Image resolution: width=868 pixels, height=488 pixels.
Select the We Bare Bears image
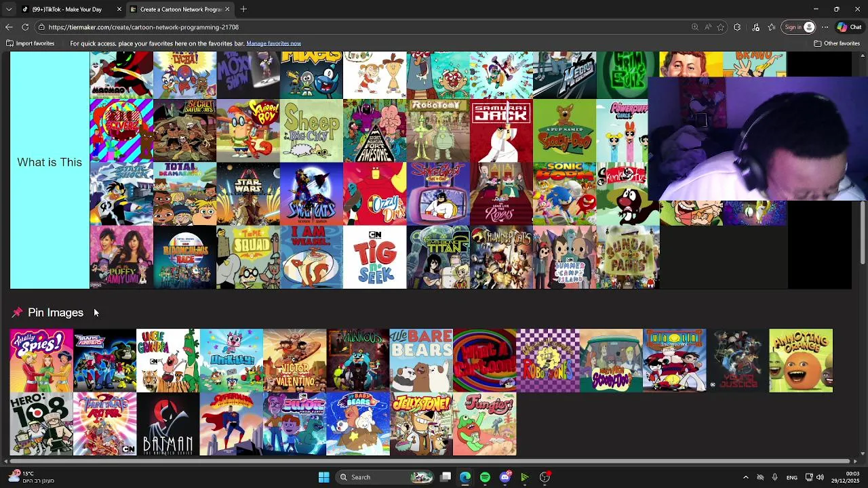tap(421, 361)
